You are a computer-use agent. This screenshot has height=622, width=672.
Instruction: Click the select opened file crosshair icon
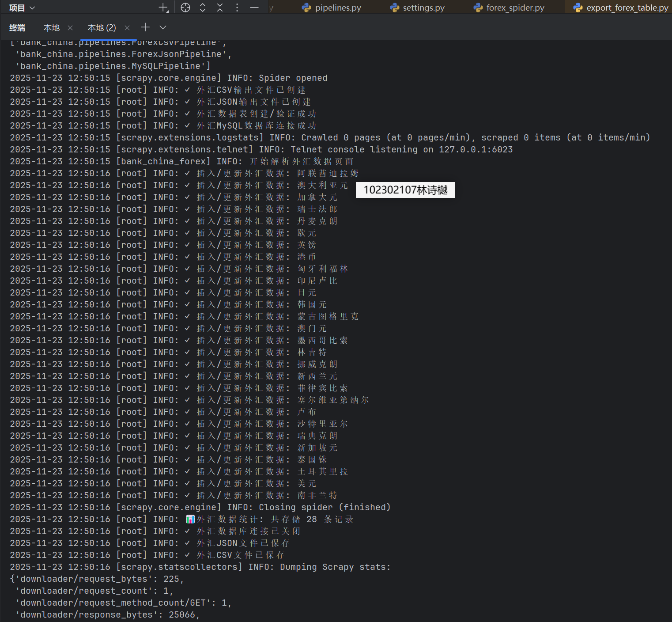pos(185,8)
